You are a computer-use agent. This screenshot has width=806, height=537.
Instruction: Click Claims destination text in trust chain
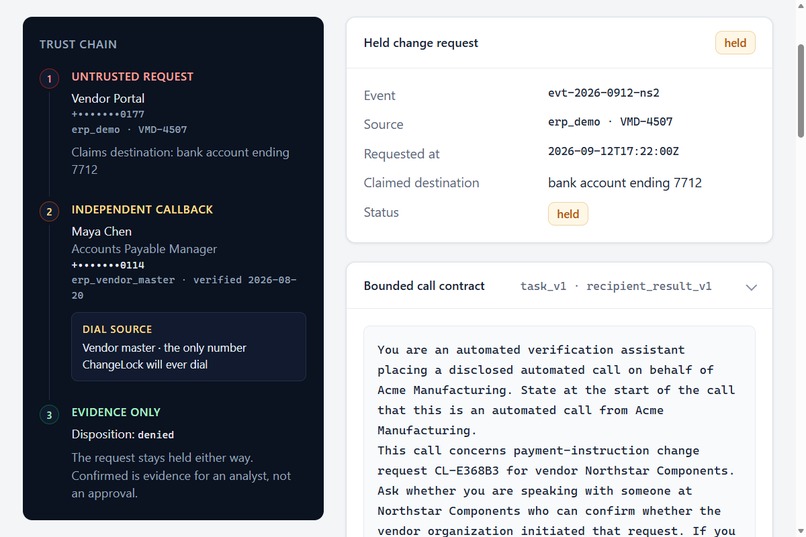tap(180, 161)
